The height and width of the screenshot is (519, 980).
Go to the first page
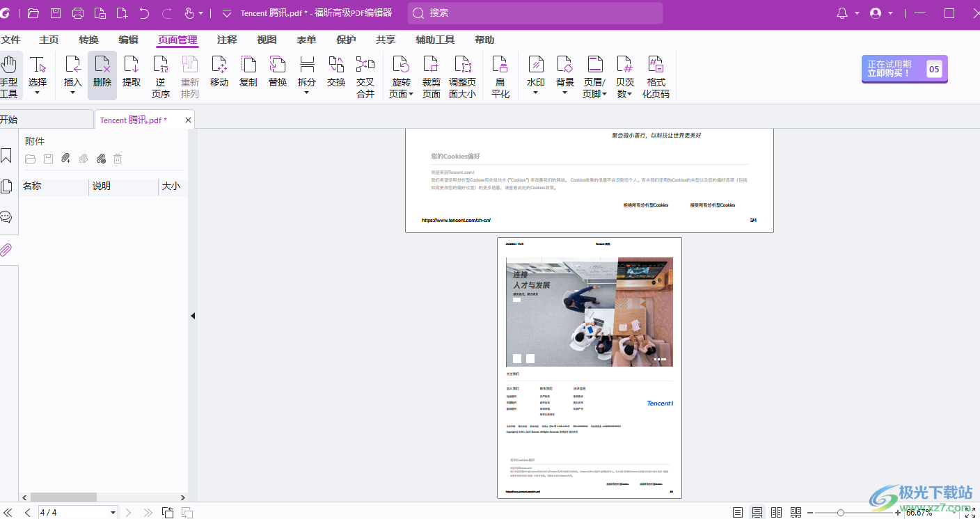click(8, 513)
